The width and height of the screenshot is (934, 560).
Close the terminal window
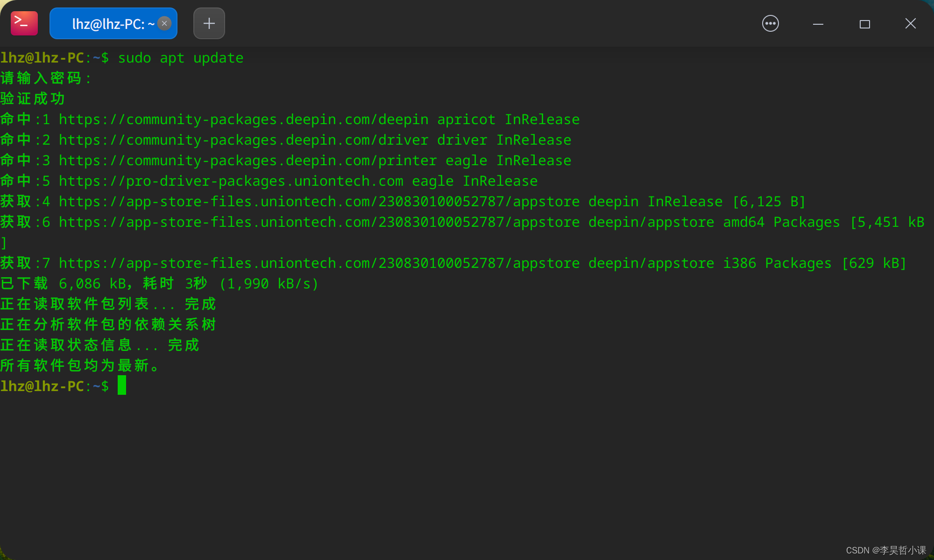click(911, 23)
